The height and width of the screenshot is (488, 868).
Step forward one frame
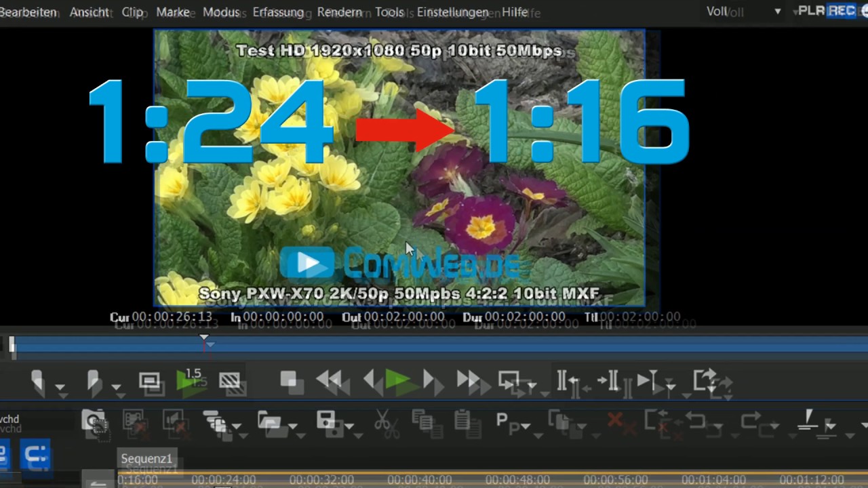[429, 380]
